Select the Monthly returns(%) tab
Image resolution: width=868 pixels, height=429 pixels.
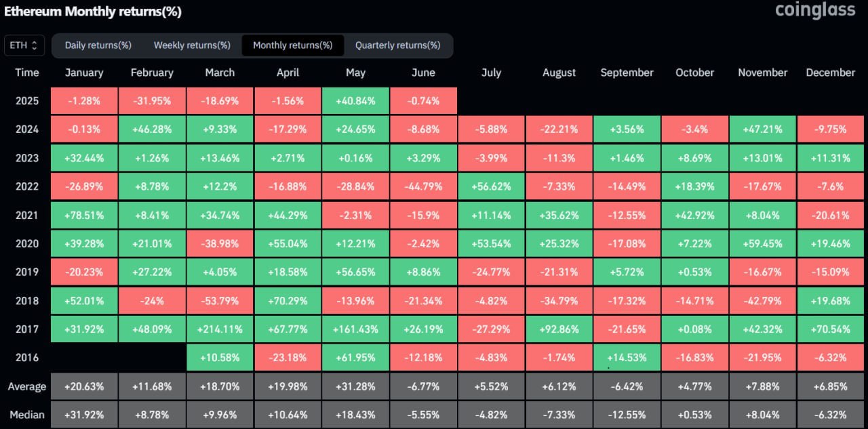292,45
